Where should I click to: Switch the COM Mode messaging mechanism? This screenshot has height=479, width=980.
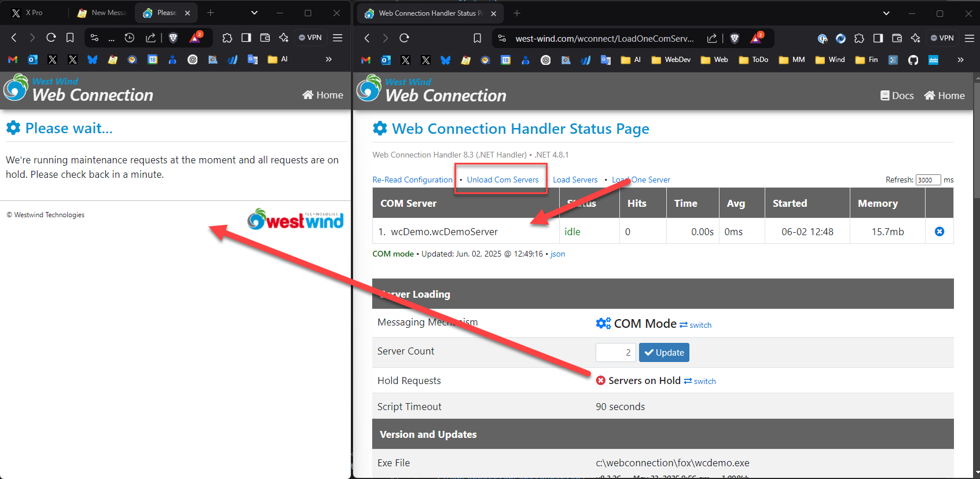click(x=695, y=325)
